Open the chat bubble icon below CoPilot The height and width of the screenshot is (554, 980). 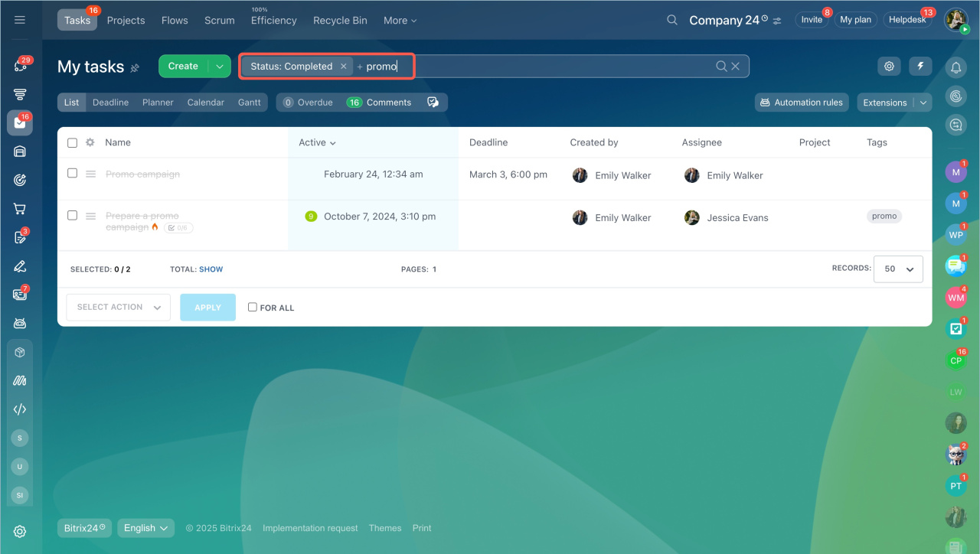955,124
